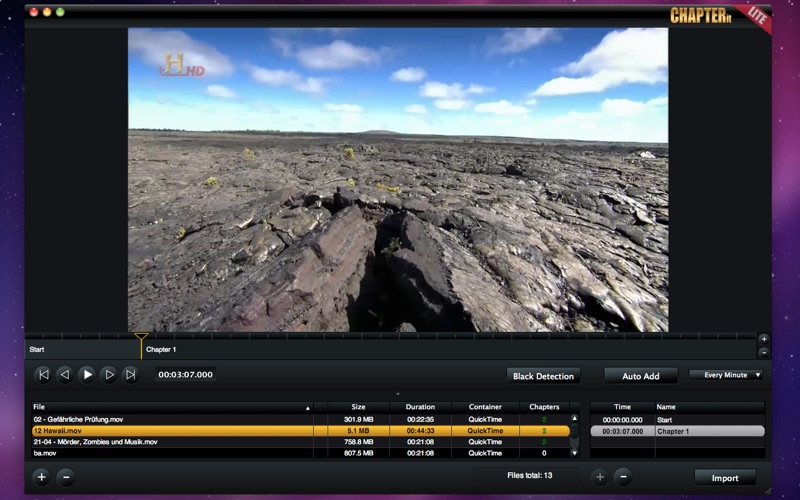This screenshot has width=800, height=500.
Task: Jump to previous chapter marker
Action: coord(44,375)
